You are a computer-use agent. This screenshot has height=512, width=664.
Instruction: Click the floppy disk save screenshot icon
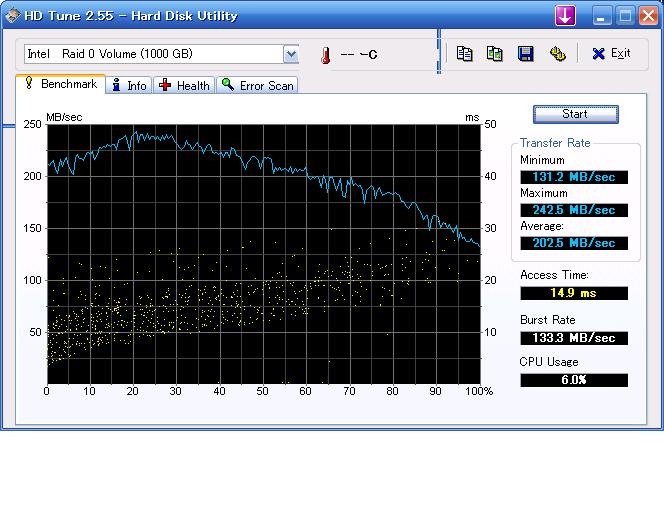click(526, 54)
